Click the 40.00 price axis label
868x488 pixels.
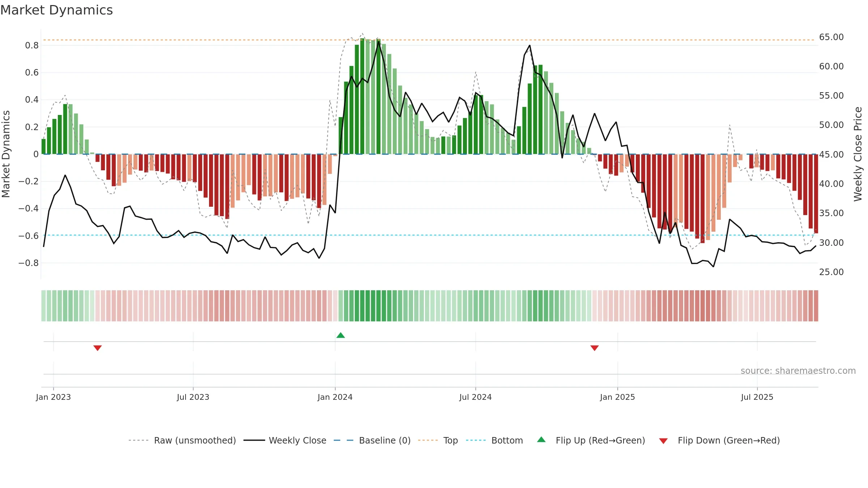pyautogui.click(x=831, y=184)
